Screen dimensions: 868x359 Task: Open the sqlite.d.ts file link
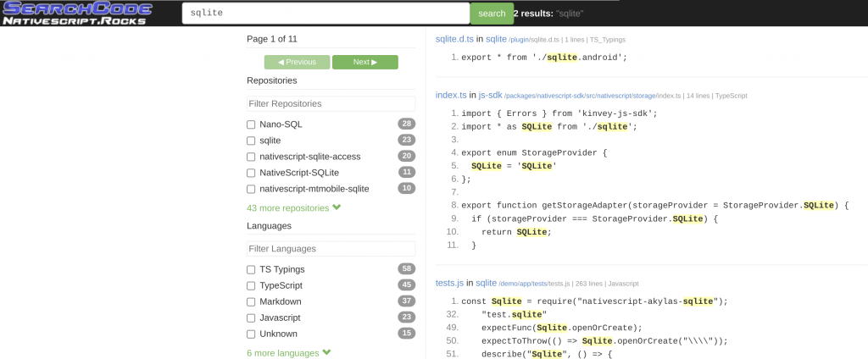tap(454, 39)
